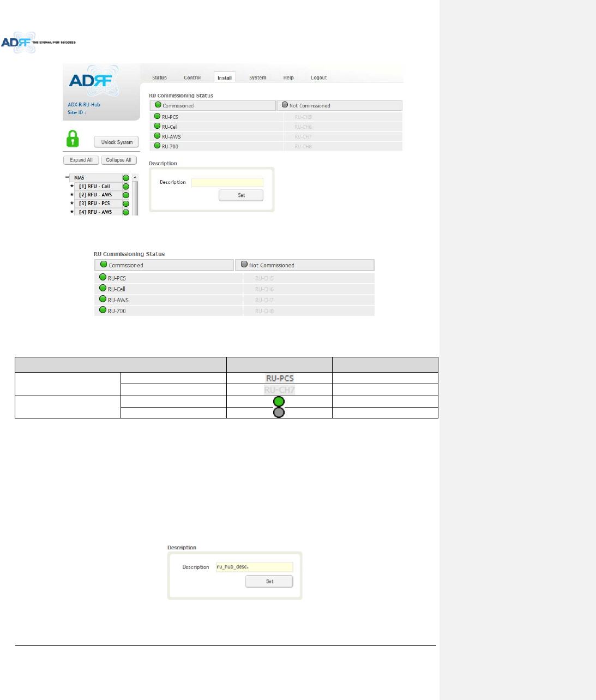This screenshot has width=596, height=700.
Task: Click Set button below the ru_hub_desc. field
Action: coord(269,581)
